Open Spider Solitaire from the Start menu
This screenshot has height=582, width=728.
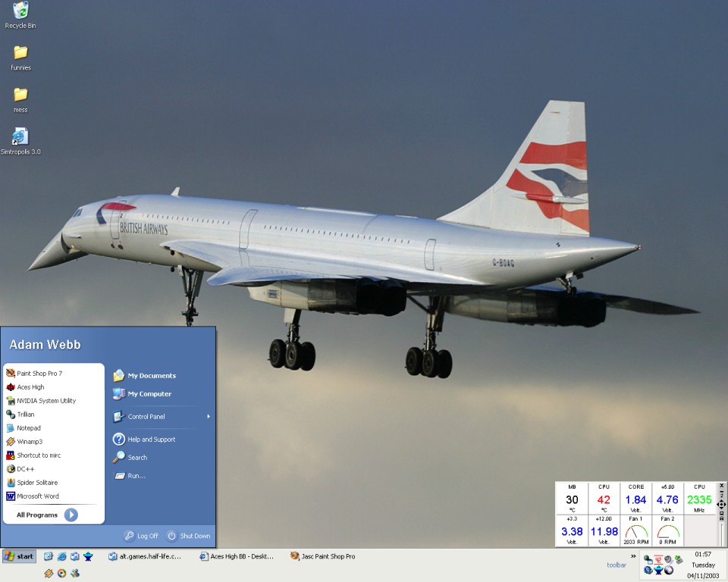point(53,482)
